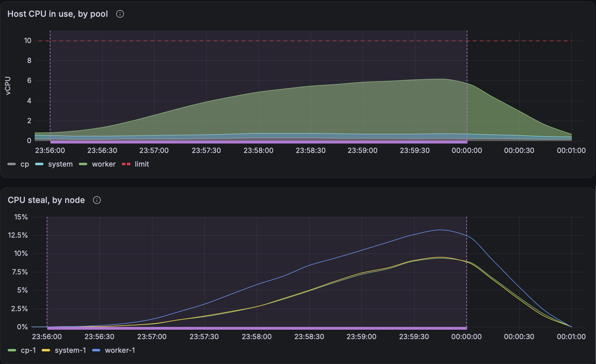Image resolution: width=596 pixels, height=364 pixels.
Task: Click the 23:58:00 label on CPU steal chart
Action: [x=256, y=337]
